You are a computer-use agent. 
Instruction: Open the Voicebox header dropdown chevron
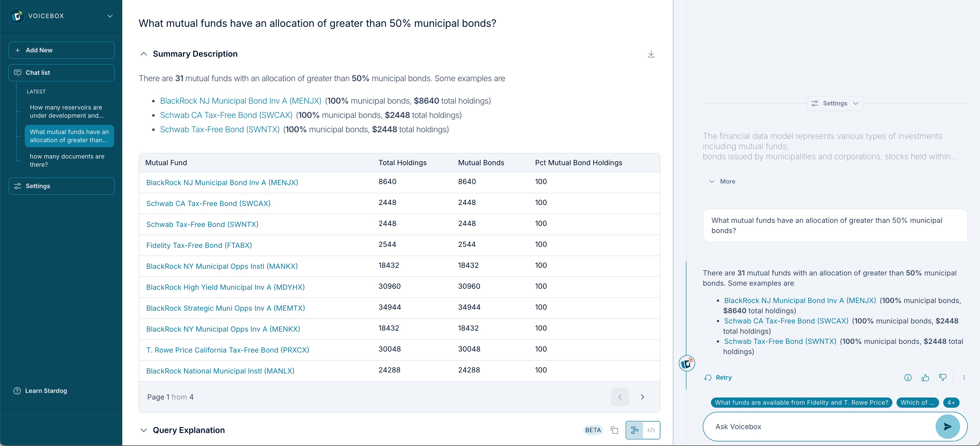pyautogui.click(x=110, y=16)
